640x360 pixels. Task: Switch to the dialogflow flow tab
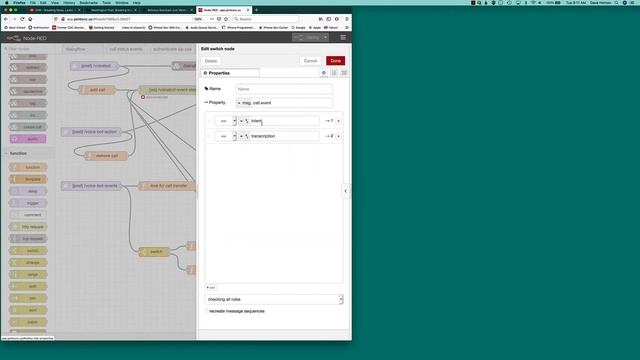(76, 49)
